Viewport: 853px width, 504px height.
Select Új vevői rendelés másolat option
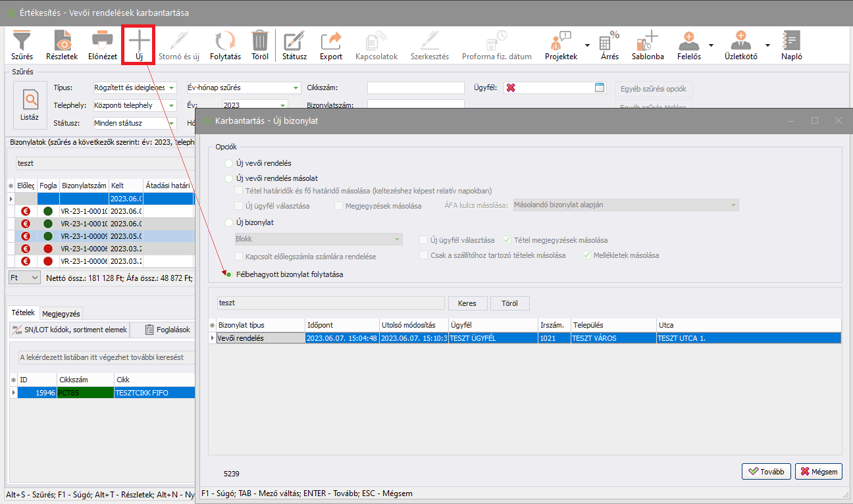click(229, 178)
